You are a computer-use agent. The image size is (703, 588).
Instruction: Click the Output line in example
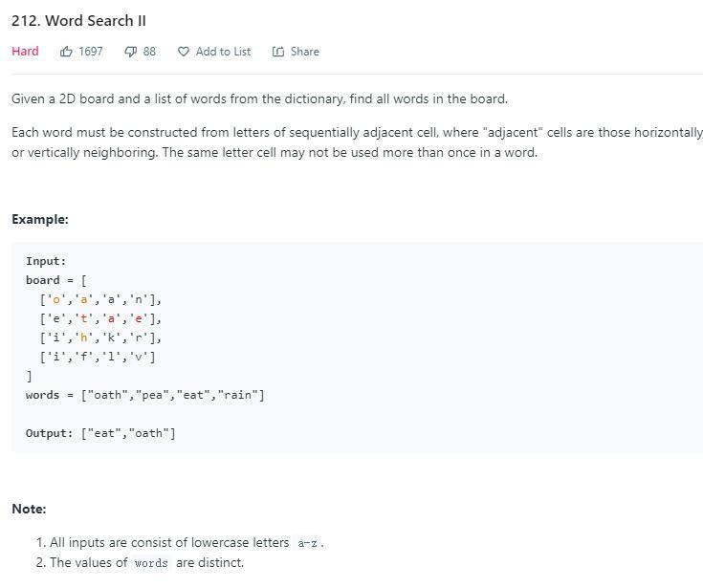pos(100,433)
